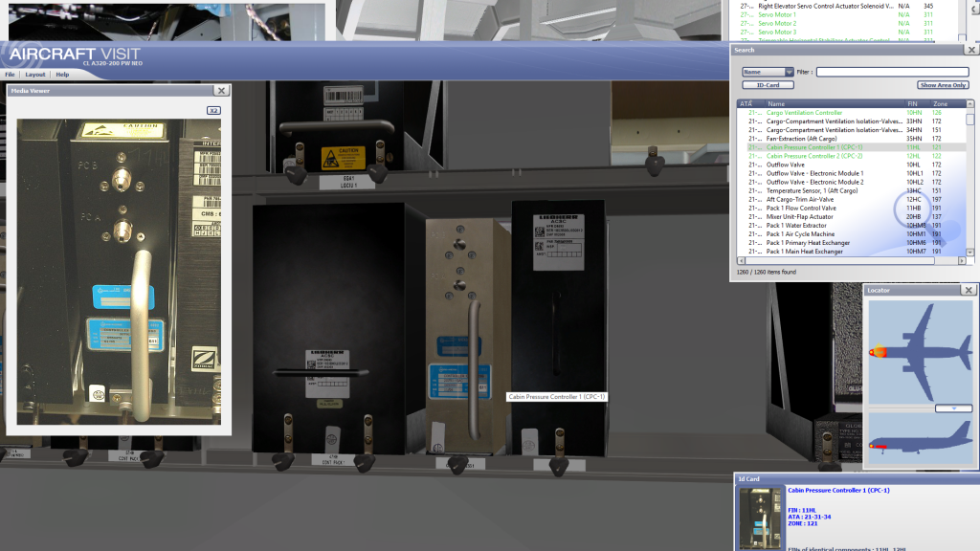
Task: Sort results by Zone column header
Action: [948, 103]
